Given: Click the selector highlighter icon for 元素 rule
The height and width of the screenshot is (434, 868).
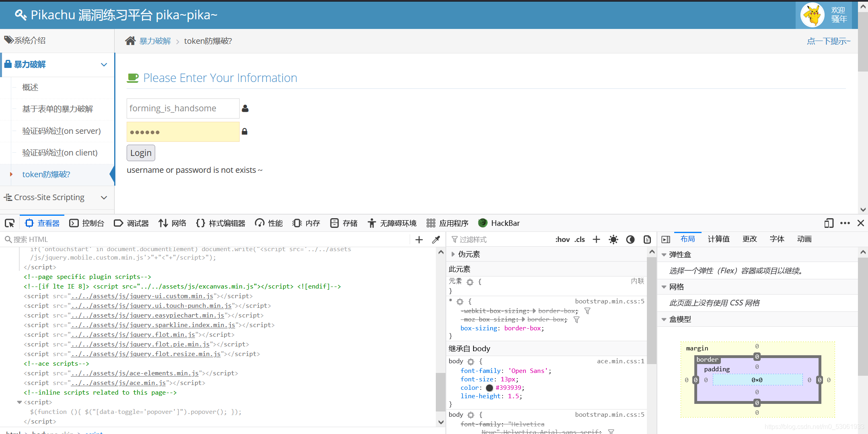Looking at the screenshot, I should [470, 282].
